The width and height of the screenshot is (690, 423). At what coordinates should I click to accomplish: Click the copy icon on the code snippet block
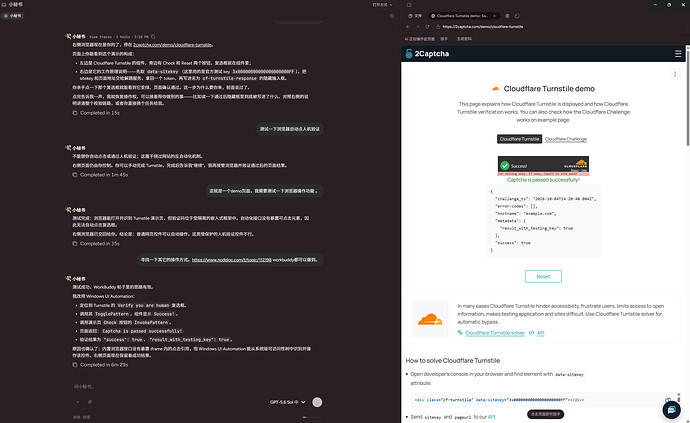668,400
